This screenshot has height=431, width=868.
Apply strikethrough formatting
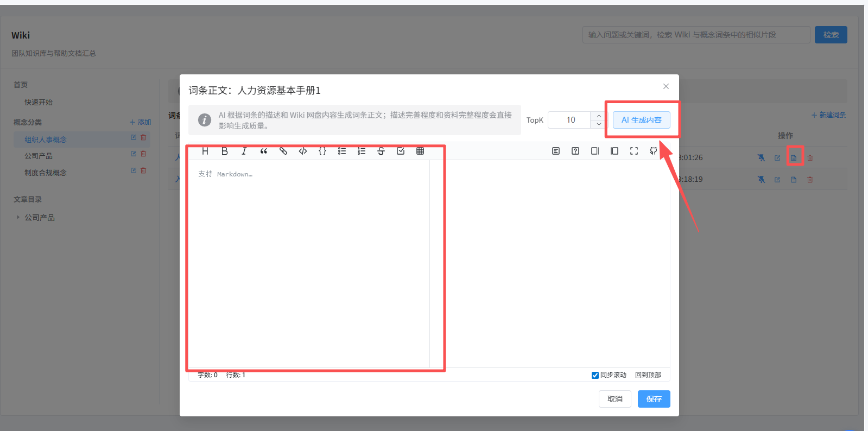(381, 151)
